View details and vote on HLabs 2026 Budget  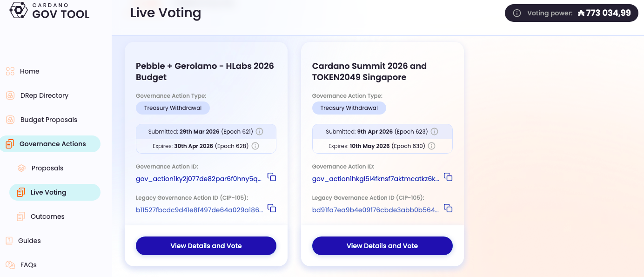(x=206, y=246)
